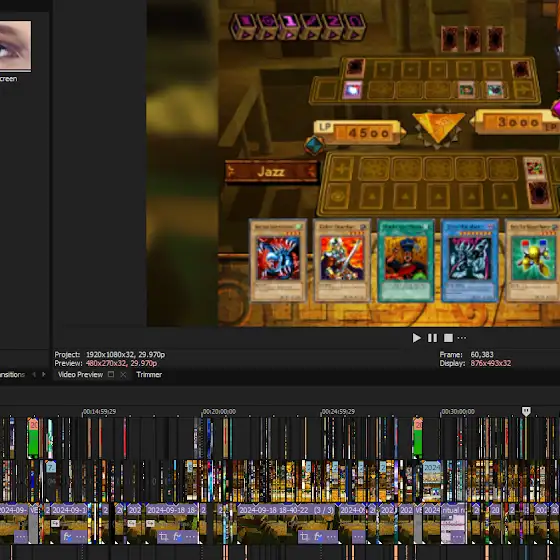Open the ellipsis menu on the light ritual clip
560x560 pixels.
pyautogui.click(x=457, y=536)
